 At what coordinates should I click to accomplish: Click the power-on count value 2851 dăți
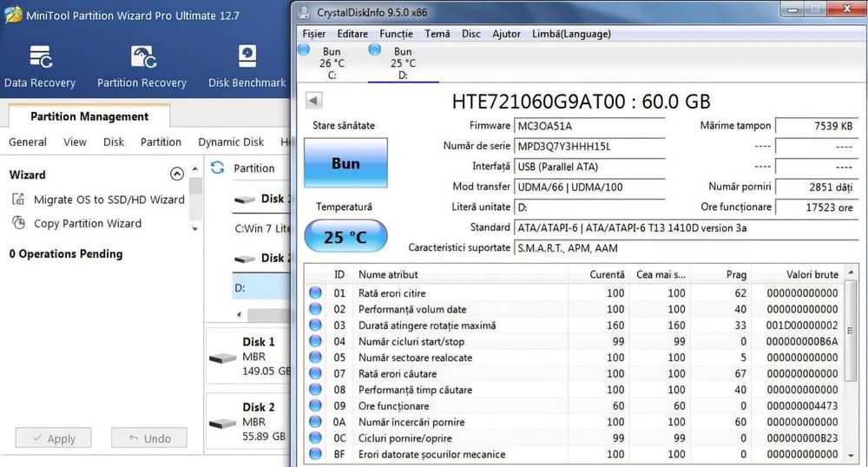pos(817,187)
